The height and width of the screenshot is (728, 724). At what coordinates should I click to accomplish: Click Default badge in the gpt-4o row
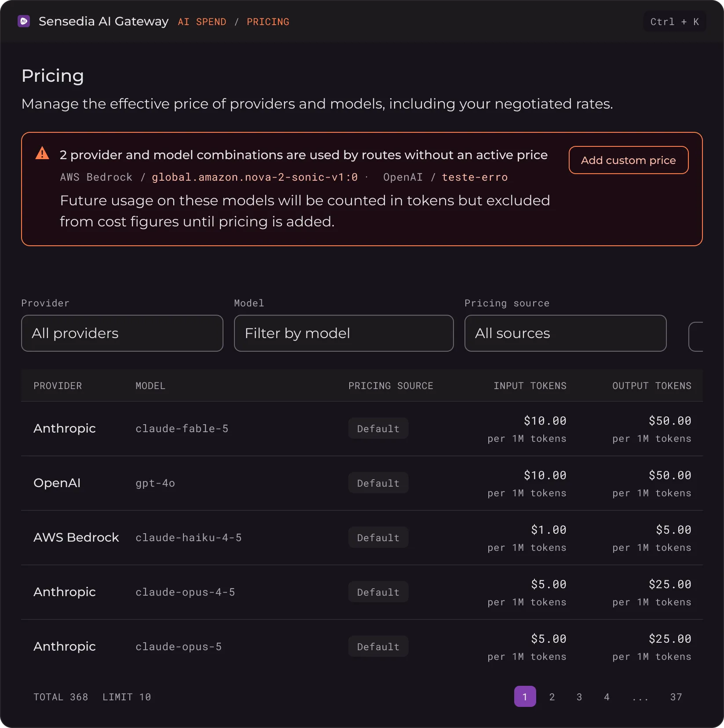(378, 483)
